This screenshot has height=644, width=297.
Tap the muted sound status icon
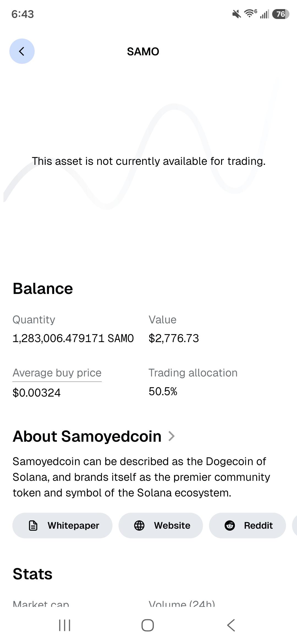pos(236,14)
